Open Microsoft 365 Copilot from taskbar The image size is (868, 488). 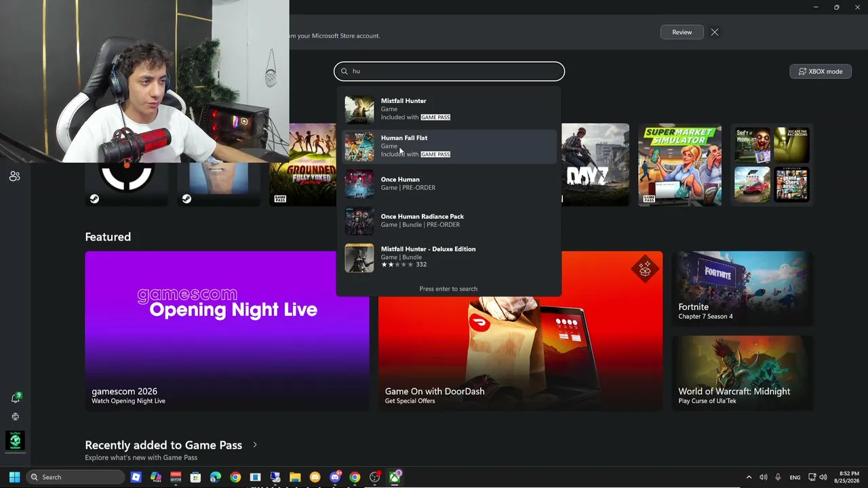click(x=155, y=477)
